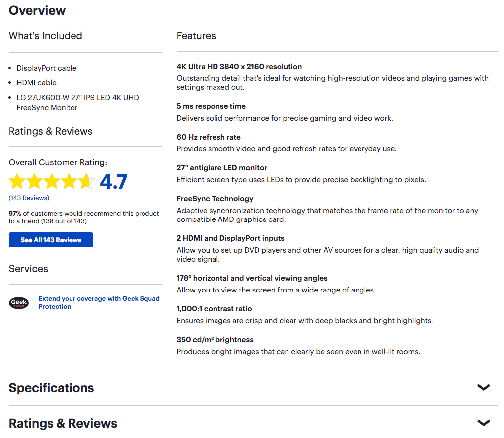Click the yellow star rating icons
This screenshot has height=438, width=504.
(x=52, y=181)
